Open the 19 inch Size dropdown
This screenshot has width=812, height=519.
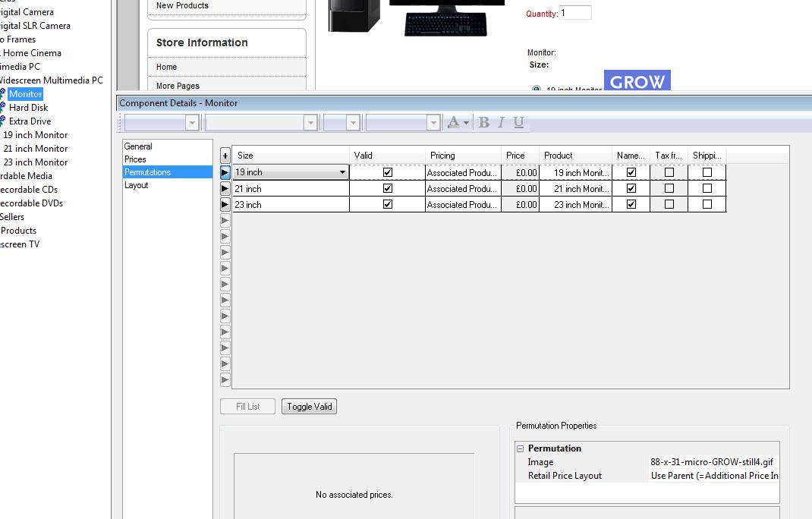coord(342,173)
